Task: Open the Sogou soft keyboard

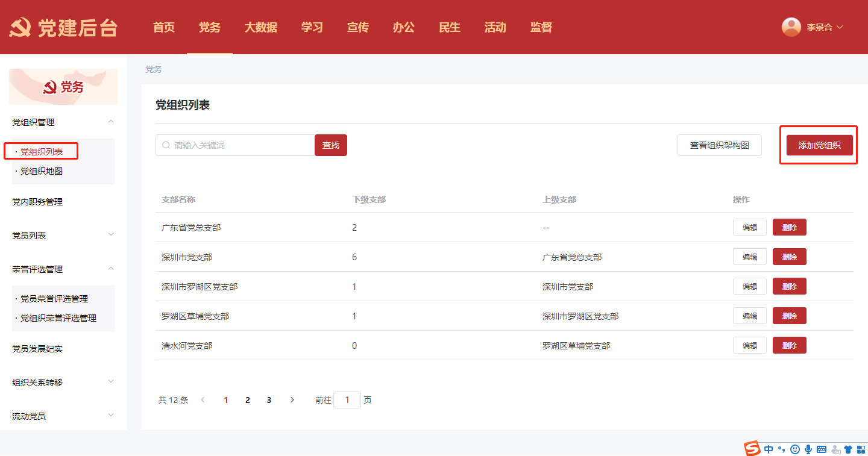Action: pyautogui.click(x=822, y=449)
